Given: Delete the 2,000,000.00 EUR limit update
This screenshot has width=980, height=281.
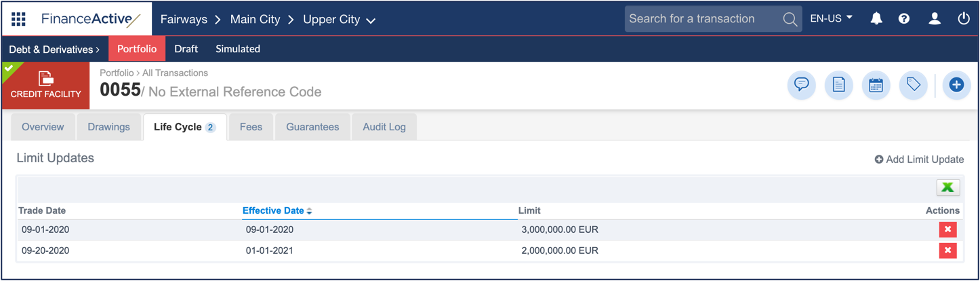Looking at the screenshot, I should [947, 250].
